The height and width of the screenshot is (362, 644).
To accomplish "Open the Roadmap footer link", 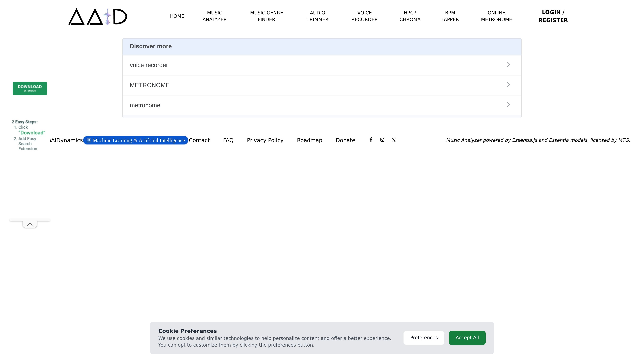I will click(x=309, y=140).
